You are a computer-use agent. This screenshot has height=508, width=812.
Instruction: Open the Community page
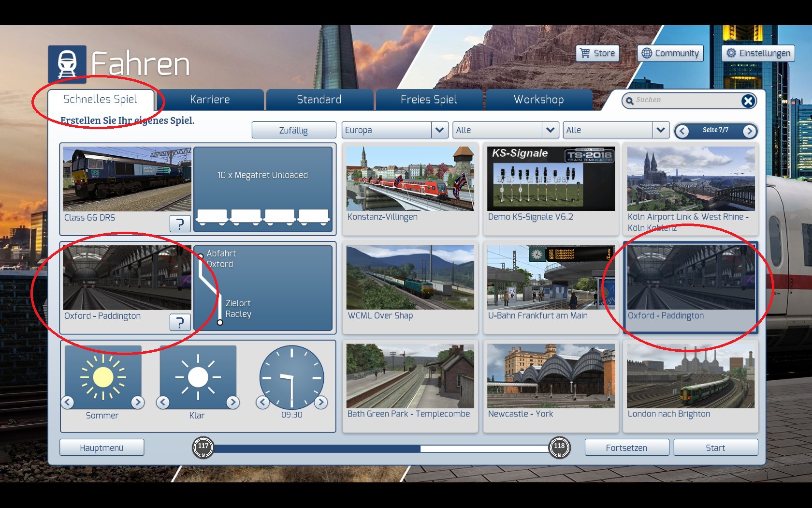pos(670,53)
